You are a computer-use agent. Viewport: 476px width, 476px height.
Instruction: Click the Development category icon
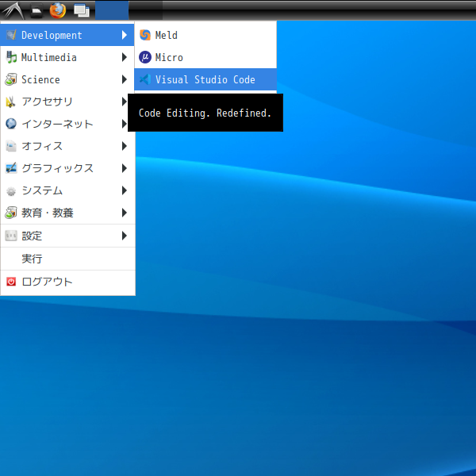[x=11, y=35]
